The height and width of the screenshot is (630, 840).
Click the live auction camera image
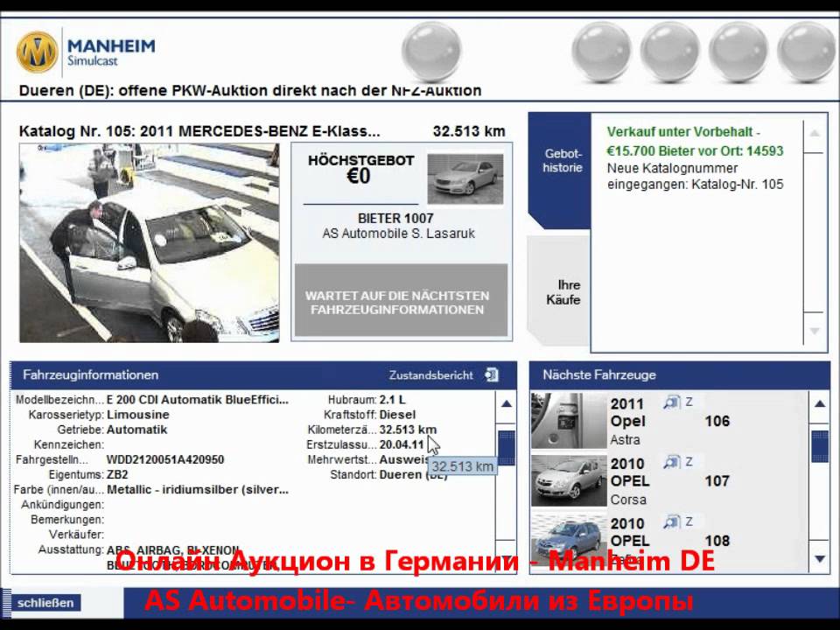(150, 242)
